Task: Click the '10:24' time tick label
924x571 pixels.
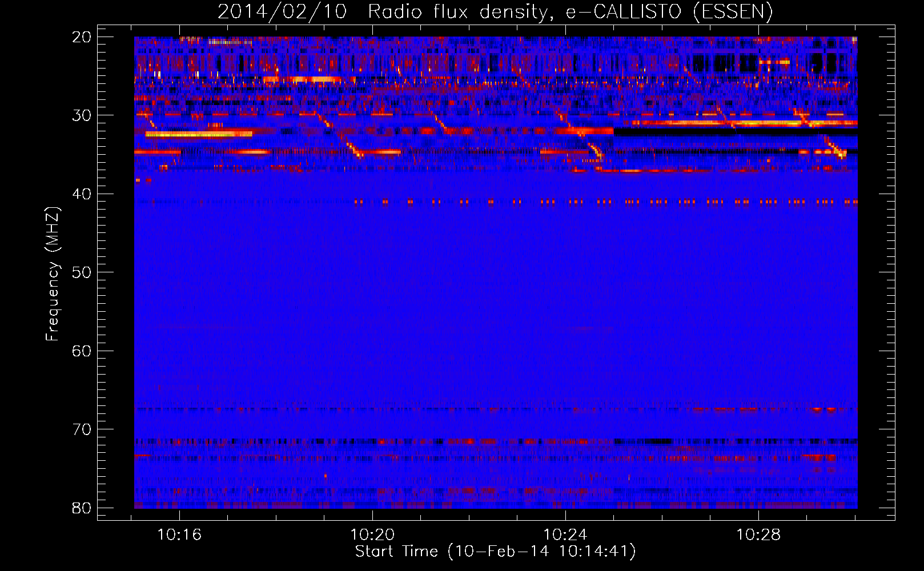Action: [x=565, y=535]
